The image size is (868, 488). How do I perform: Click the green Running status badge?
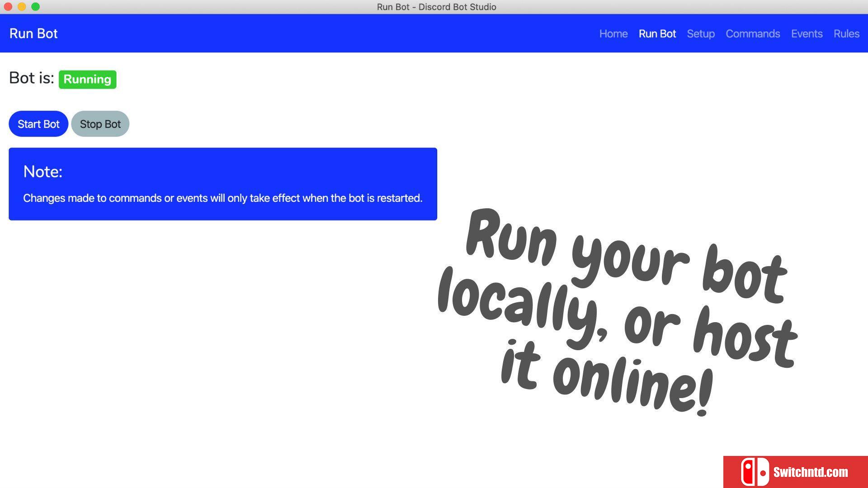[x=87, y=80]
